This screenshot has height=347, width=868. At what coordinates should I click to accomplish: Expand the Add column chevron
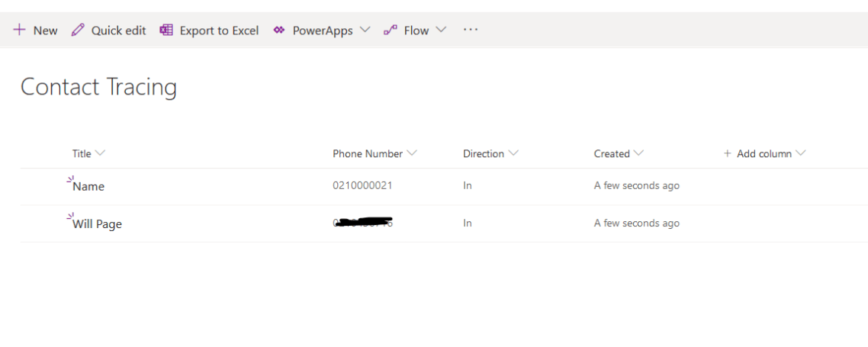coord(801,153)
